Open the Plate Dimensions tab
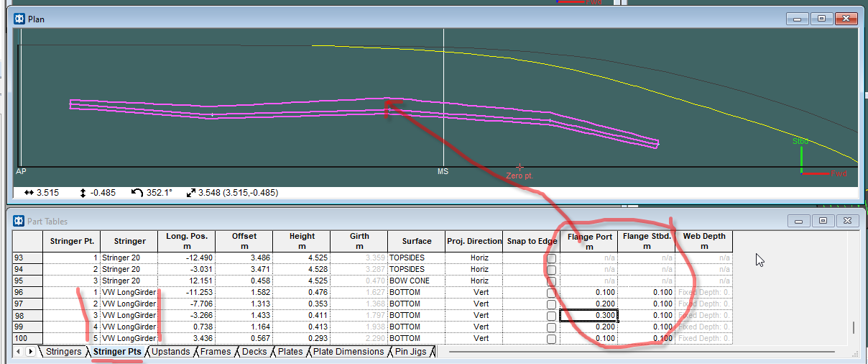 point(348,352)
